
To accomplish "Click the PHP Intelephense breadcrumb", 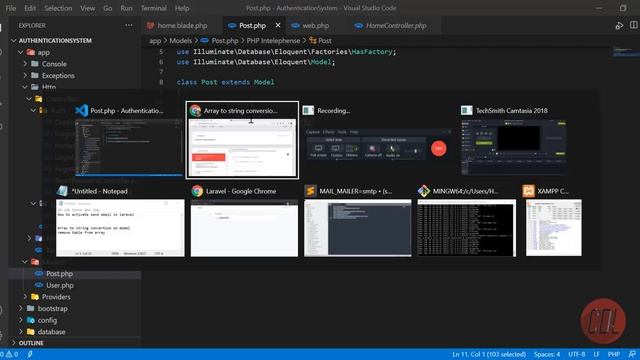I will coord(273,40).
